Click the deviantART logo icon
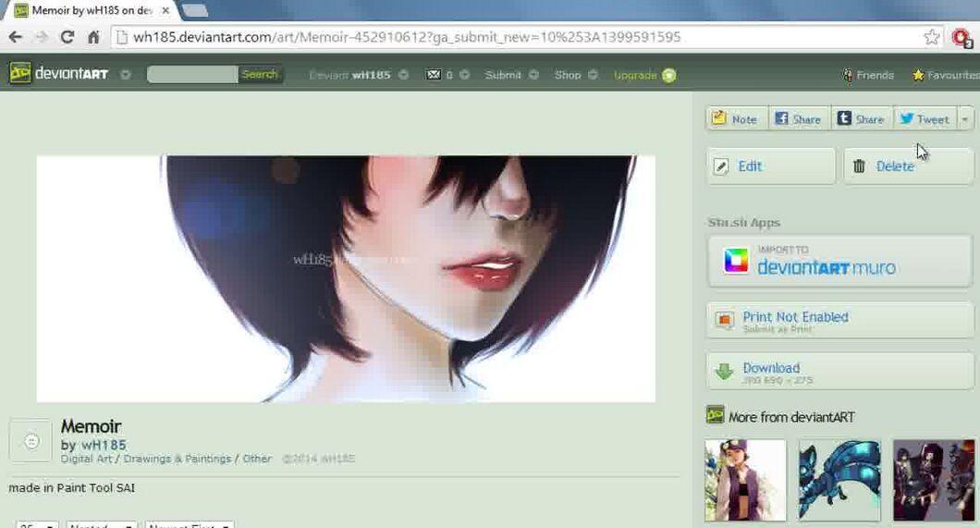The image size is (980, 528). point(20,73)
